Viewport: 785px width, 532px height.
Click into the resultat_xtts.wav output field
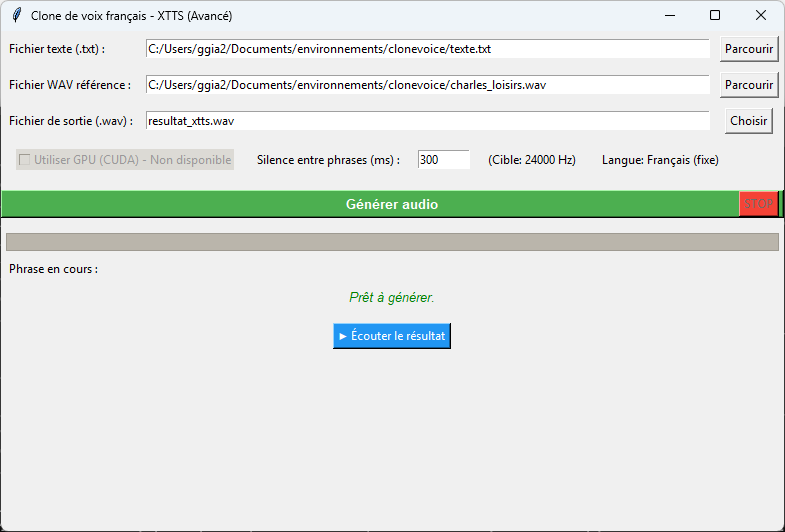pyautogui.click(x=427, y=121)
